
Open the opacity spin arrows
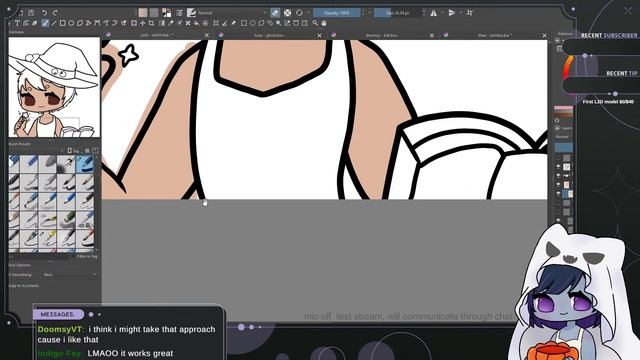pos(363,13)
